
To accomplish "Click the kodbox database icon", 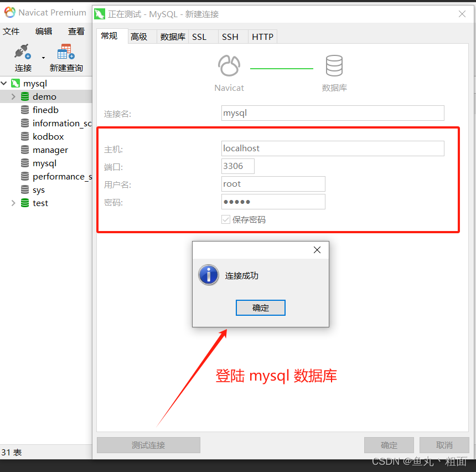I will pyautogui.click(x=25, y=136).
